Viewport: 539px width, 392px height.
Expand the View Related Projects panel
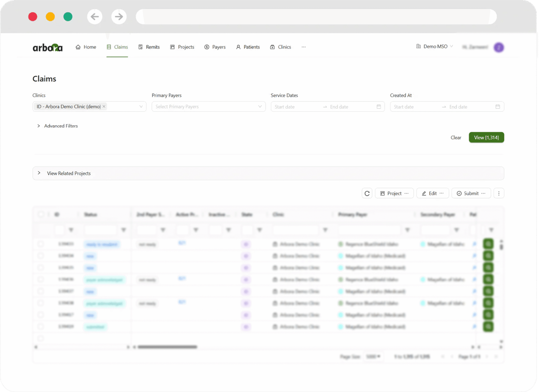click(x=39, y=173)
